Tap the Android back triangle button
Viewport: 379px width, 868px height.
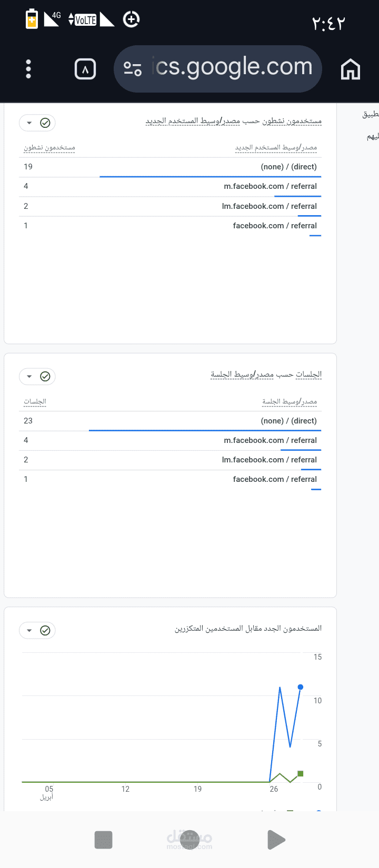pos(276,840)
